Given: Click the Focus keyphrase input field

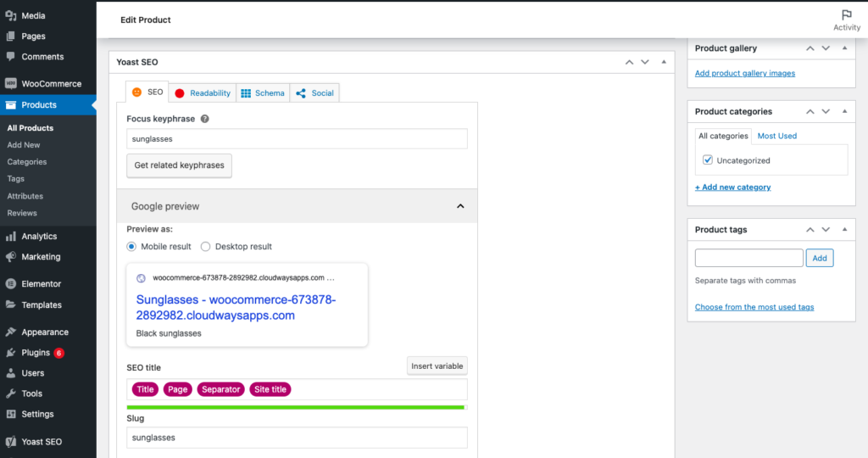Looking at the screenshot, I should pyautogui.click(x=297, y=138).
